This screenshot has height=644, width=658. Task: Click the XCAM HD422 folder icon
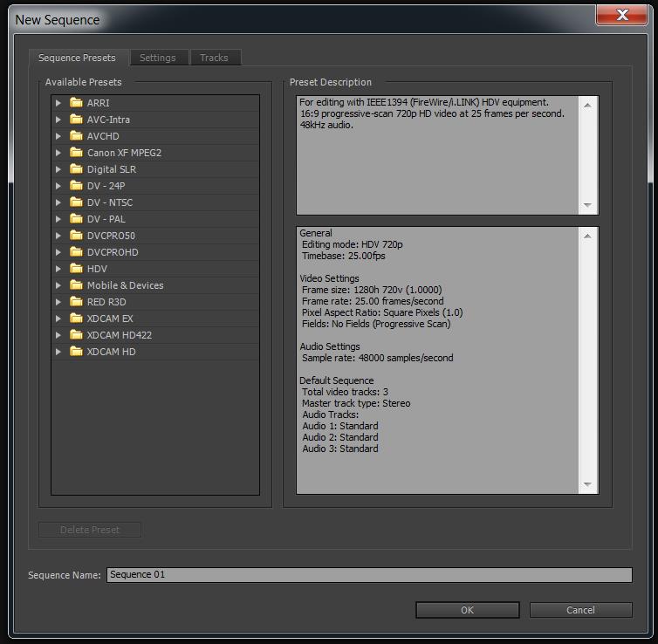76,335
